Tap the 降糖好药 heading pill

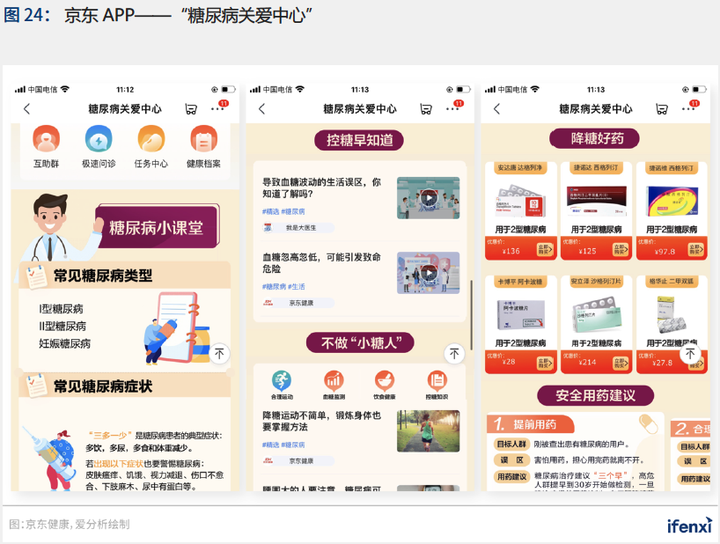click(595, 138)
